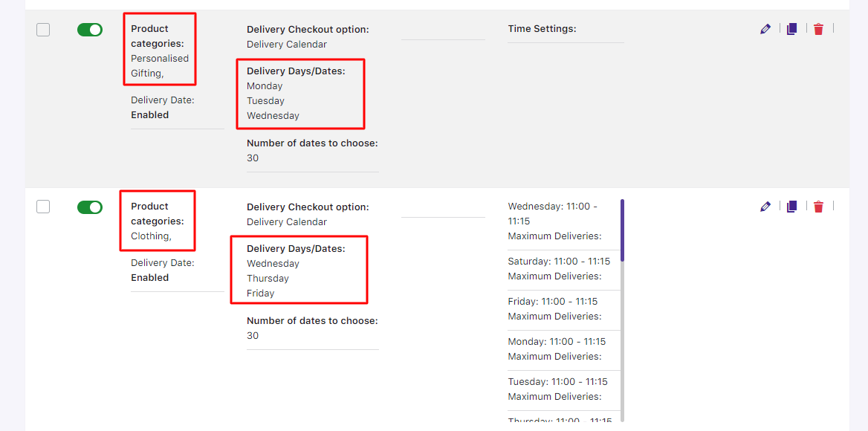868x431 pixels.
Task: Click the Time Settings heading in Personalised Gifting row
Action: (x=542, y=29)
